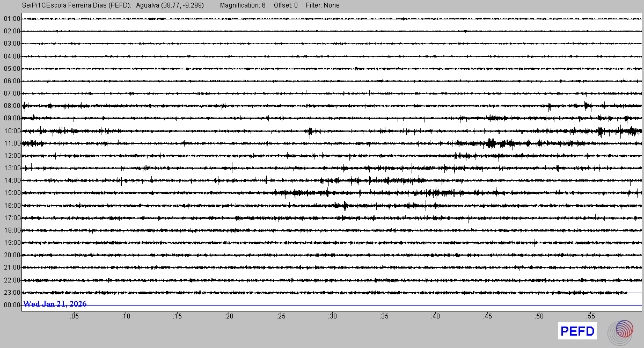This screenshot has width=644, height=348.
Task: Click the blue PEFD station badge
Action: [577, 332]
